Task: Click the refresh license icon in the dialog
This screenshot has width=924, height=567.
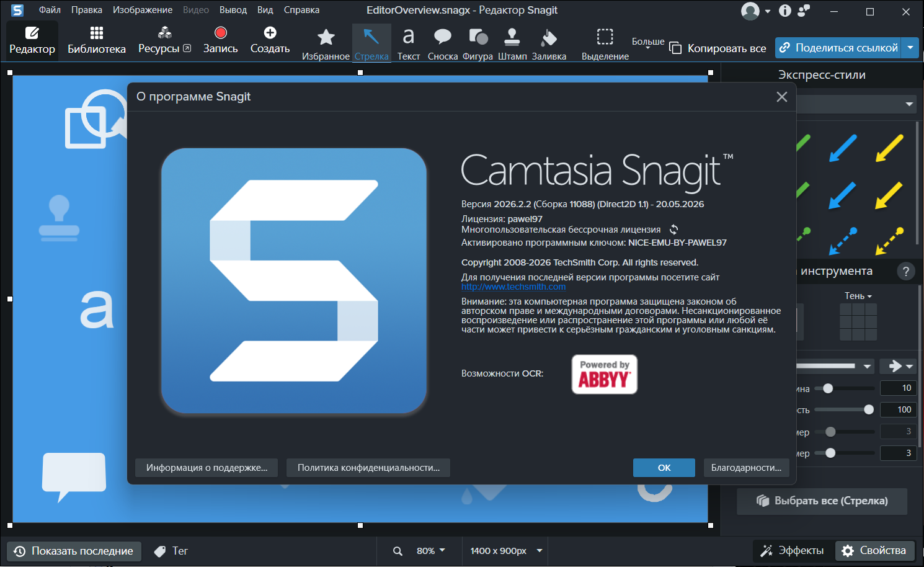Action: [674, 230]
